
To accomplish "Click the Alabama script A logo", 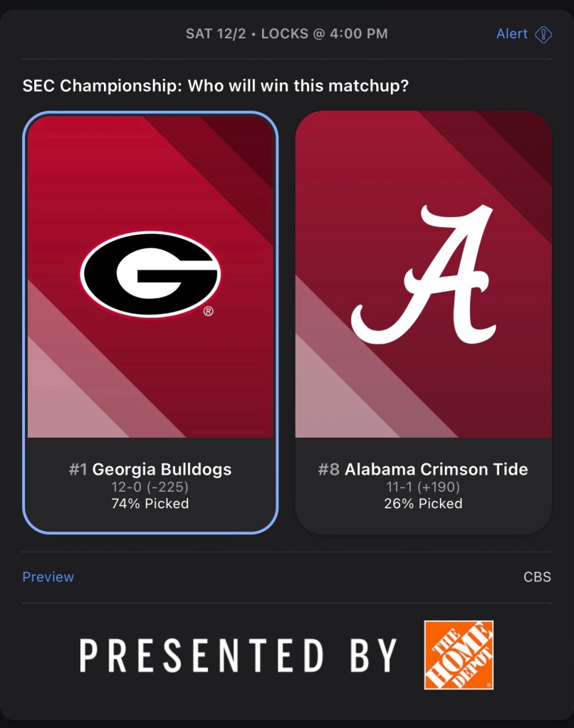I will click(x=423, y=274).
